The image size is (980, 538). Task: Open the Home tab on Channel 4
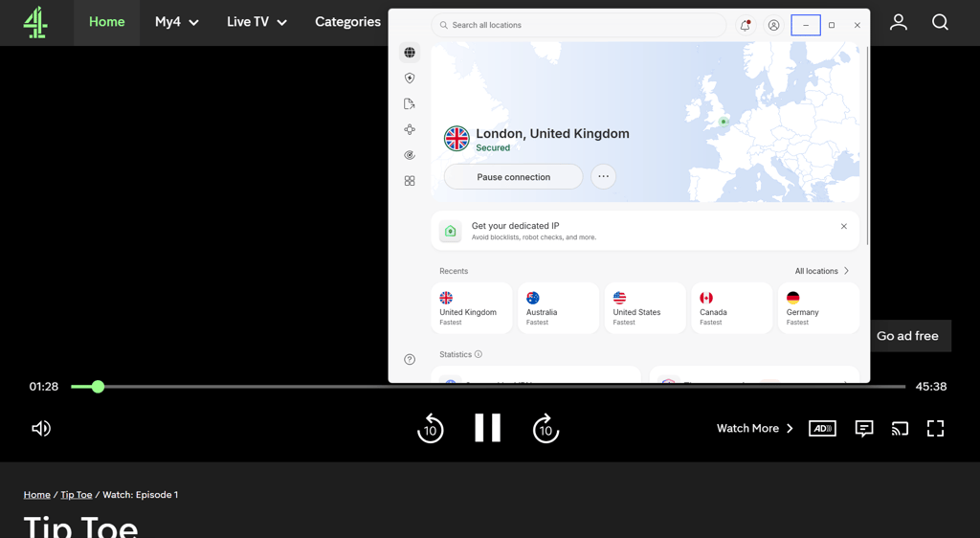[x=107, y=22]
